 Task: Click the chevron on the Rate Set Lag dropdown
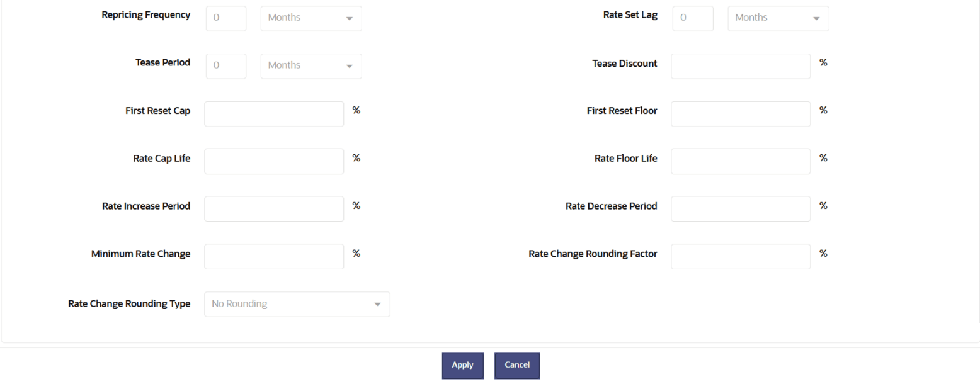coord(817,18)
